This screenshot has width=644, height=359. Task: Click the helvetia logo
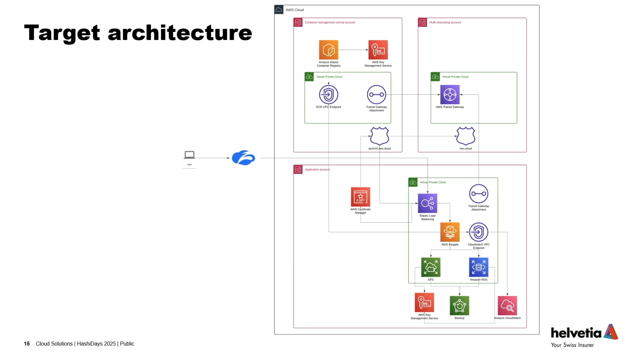(x=584, y=336)
